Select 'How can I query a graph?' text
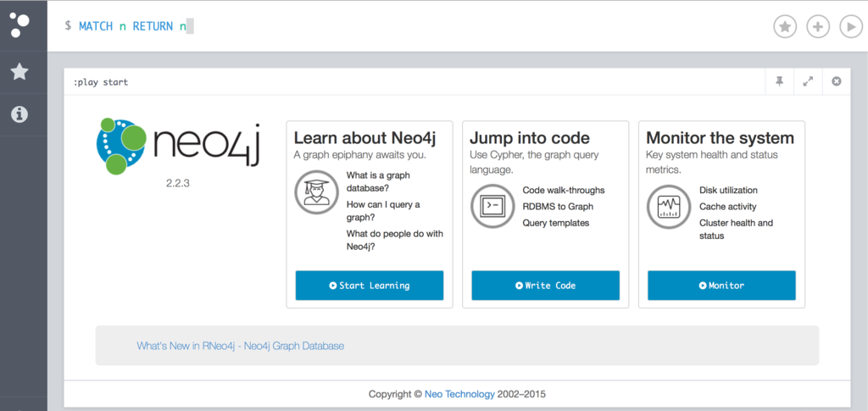The width and height of the screenshot is (868, 411). coord(383,211)
